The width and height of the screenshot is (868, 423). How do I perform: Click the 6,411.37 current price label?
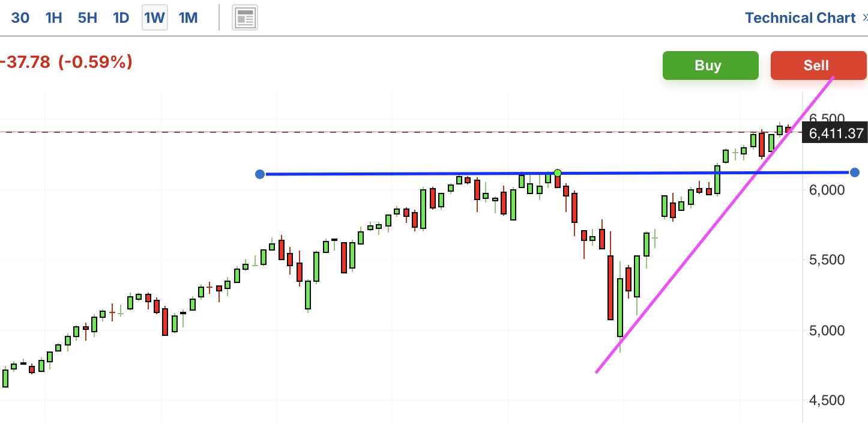pyautogui.click(x=836, y=133)
